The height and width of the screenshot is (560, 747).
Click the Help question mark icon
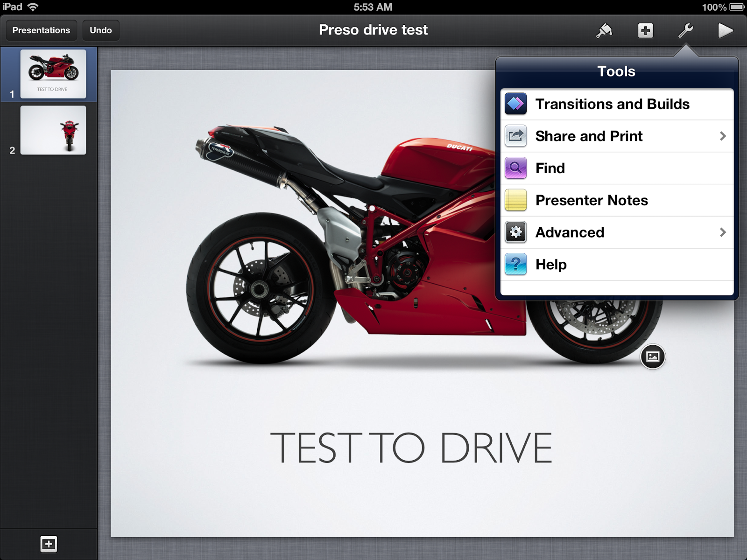tap(516, 264)
